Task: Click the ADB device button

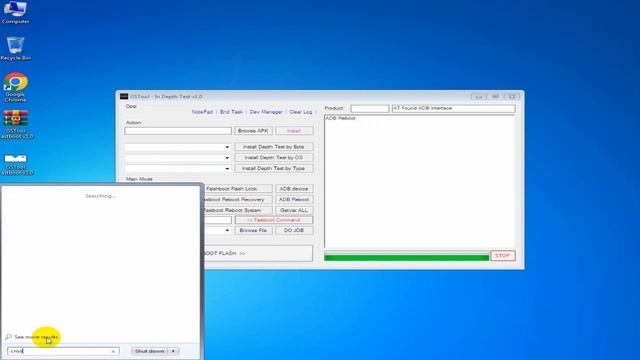Action: pyautogui.click(x=294, y=189)
